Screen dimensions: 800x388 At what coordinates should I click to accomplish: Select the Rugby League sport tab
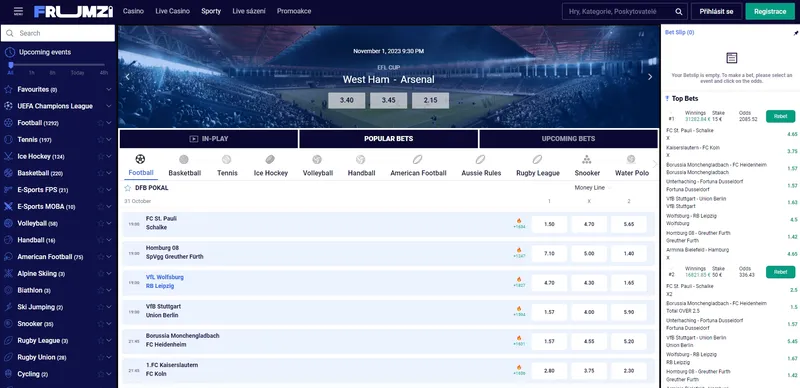pyautogui.click(x=537, y=165)
